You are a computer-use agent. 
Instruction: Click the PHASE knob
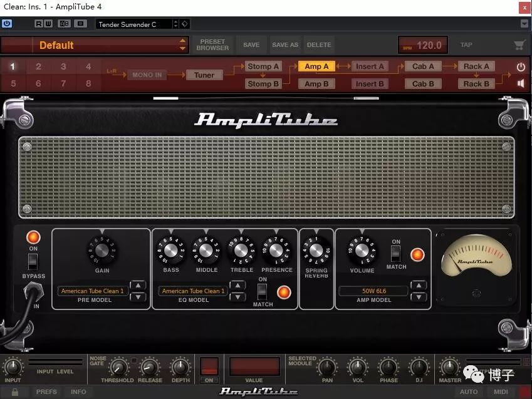[389, 367]
